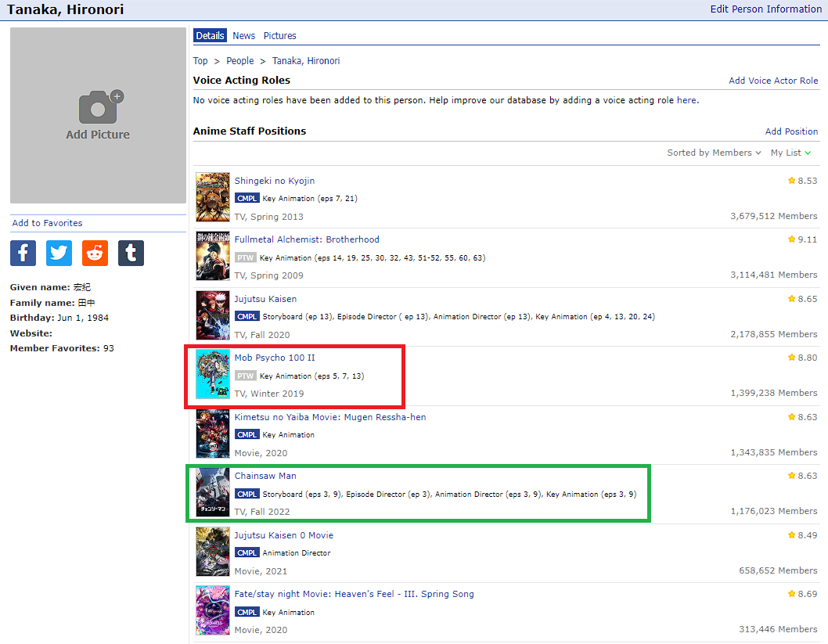Image resolution: width=828 pixels, height=644 pixels.
Task: Open the Pictures tab
Action: 279,36
